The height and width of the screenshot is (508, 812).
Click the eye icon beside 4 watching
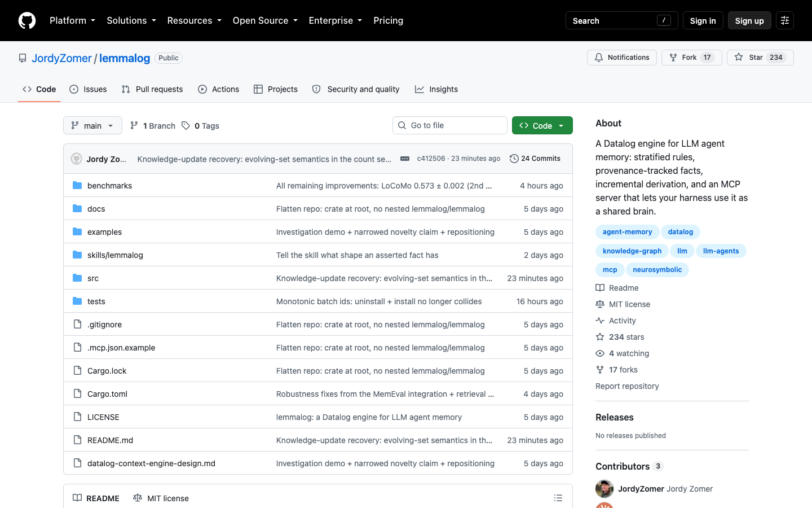tap(600, 353)
